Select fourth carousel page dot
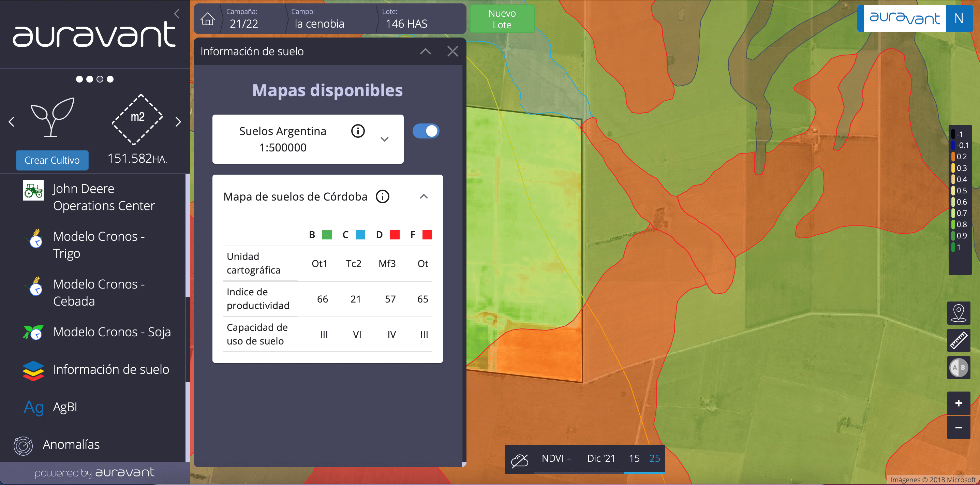Screen dimensions: 980x485 [x=110, y=79]
